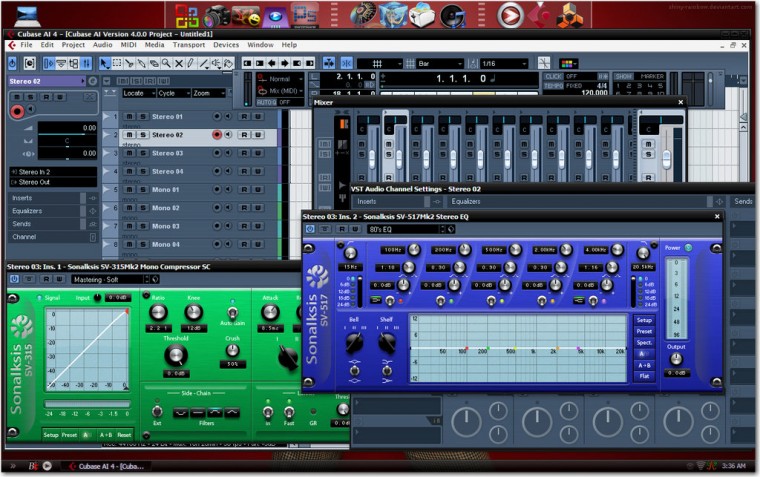The width and height of the screenshot is (760, 477).
Task: Adjust the Threshold knob in compressor
Action: point(175,355)
